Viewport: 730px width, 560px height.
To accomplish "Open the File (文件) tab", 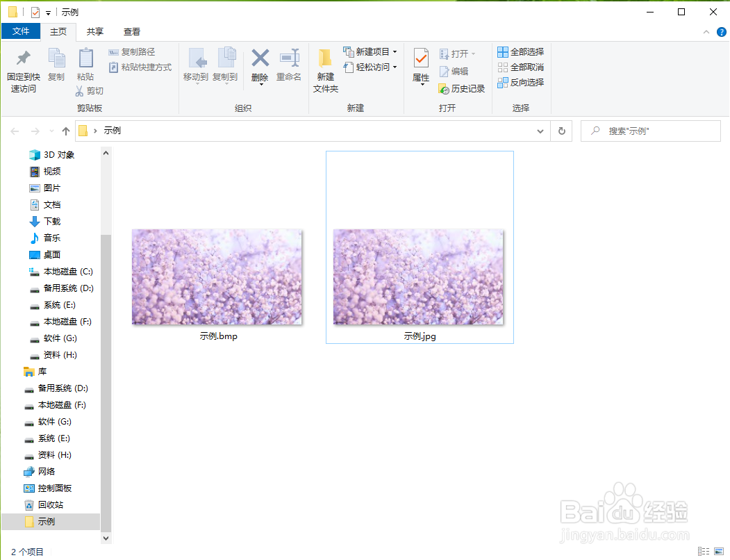I will [21, 31].
